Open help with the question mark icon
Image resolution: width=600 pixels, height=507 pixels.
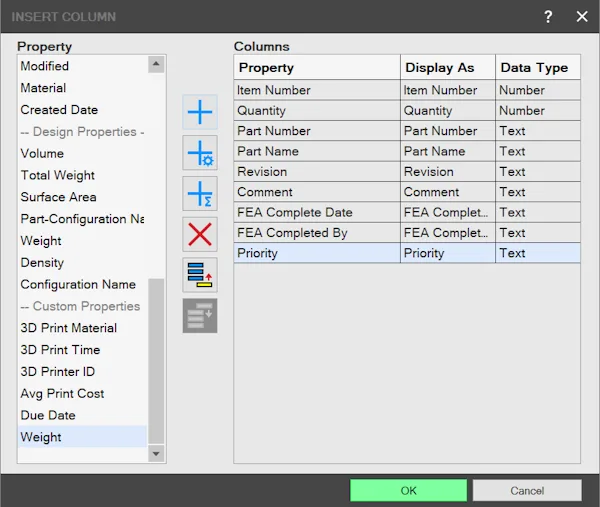point(548,16)
